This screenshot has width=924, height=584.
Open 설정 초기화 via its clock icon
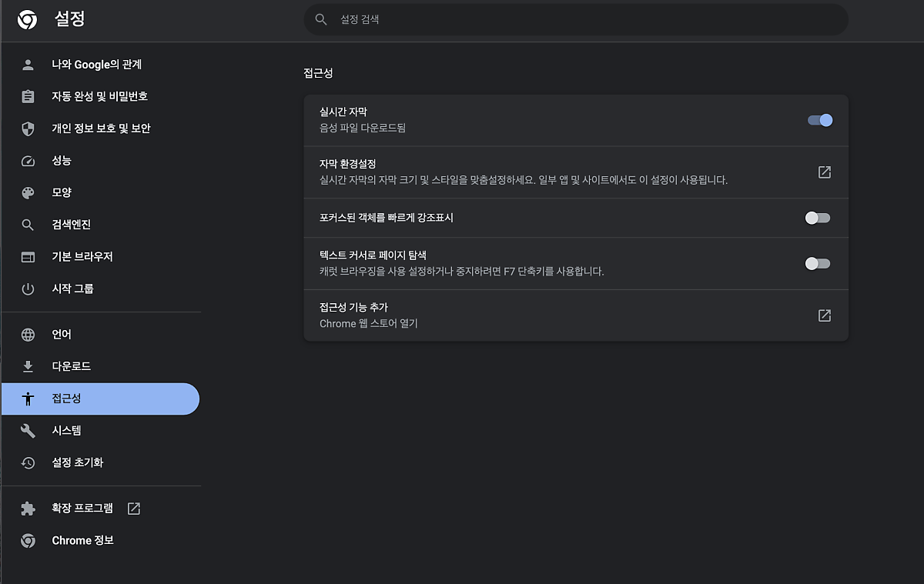(x=28, y=462)
